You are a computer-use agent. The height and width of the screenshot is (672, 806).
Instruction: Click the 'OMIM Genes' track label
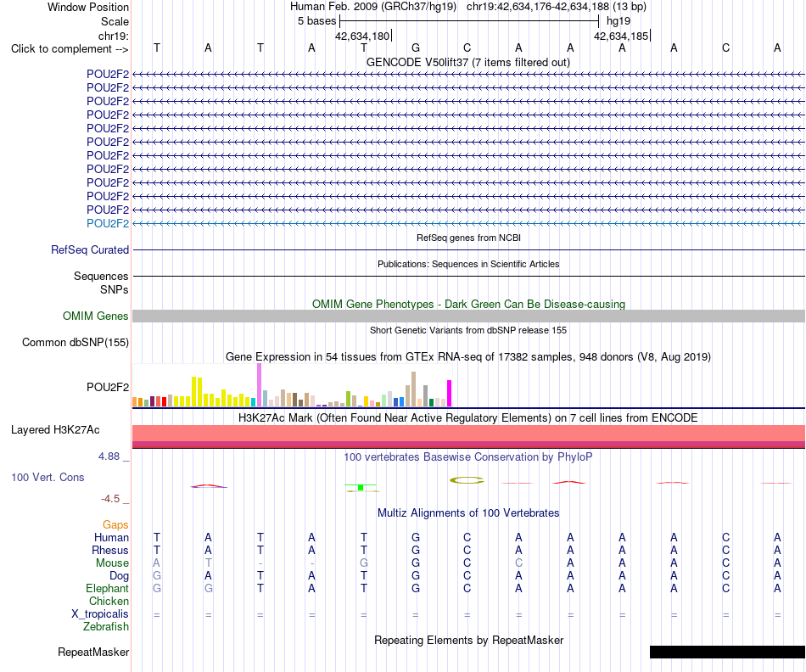(x=95, y=316)
